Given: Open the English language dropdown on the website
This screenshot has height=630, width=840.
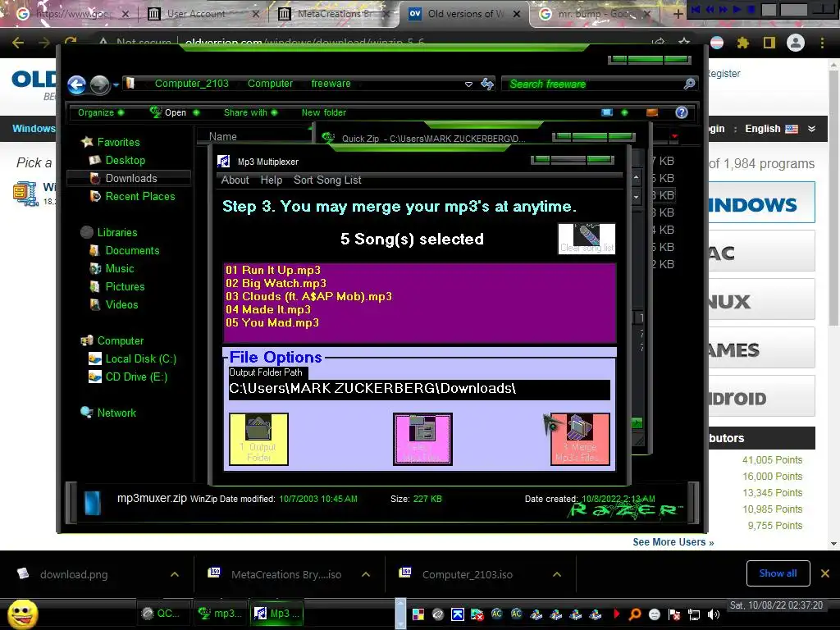Looking at the screenshot, I should (780, 129).
